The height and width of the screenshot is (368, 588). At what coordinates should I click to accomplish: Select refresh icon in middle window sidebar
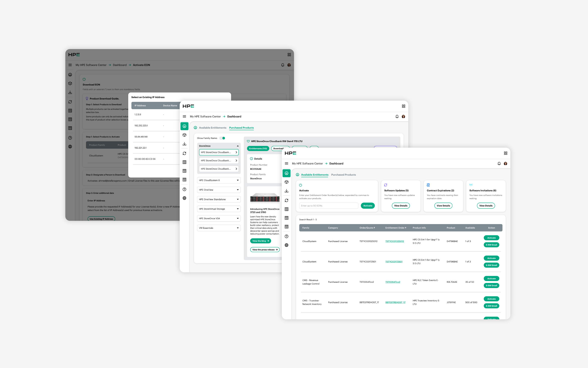(184, 153)
